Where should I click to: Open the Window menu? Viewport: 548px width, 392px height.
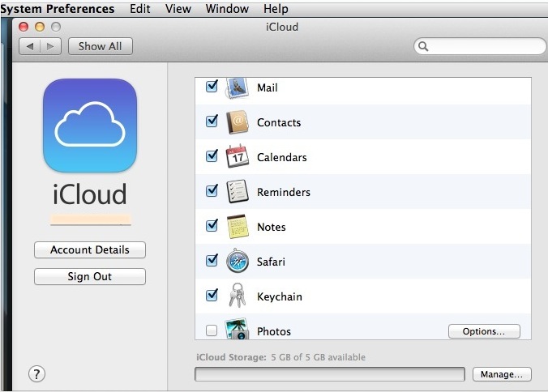click(x=227, y=8)
